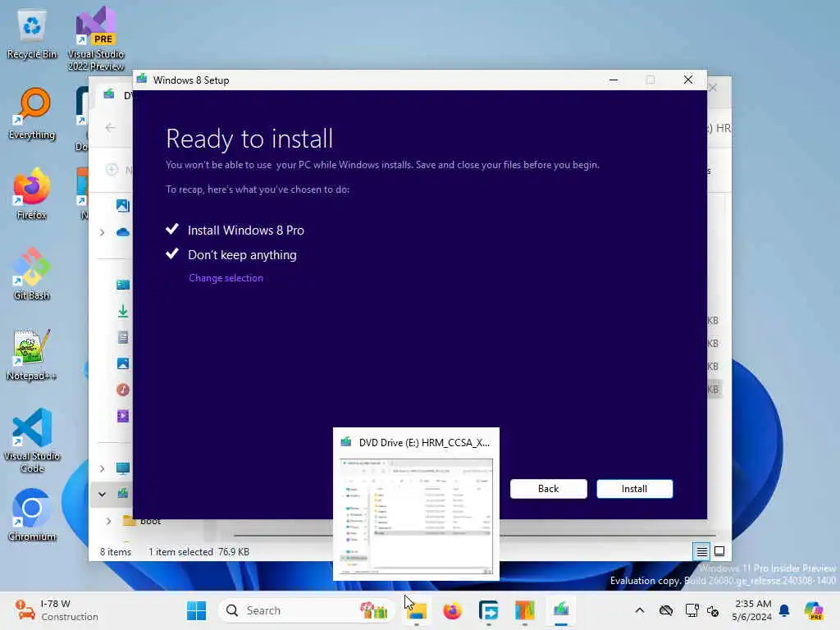Open the Windows Start menu
Viewport: 840px width, 630px height.
coord(196,610)
